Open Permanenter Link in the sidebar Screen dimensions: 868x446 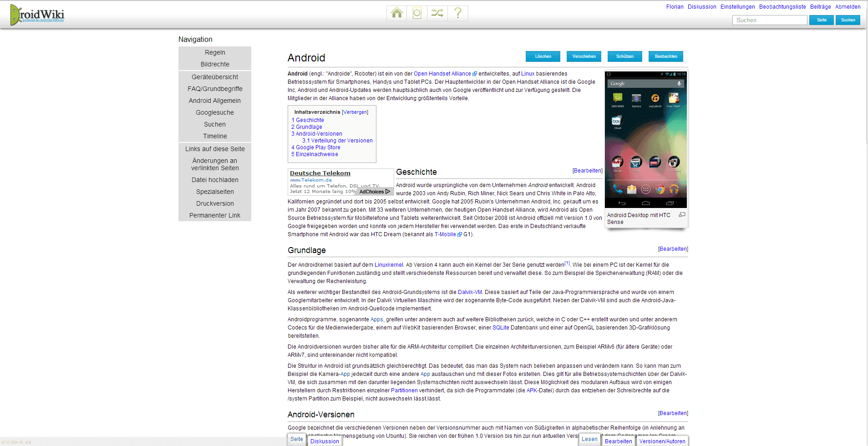215,215
